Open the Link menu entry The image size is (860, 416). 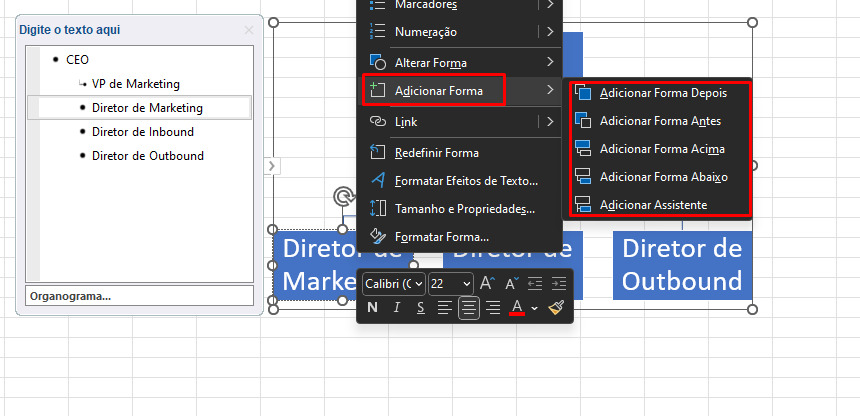pos(460,122)
